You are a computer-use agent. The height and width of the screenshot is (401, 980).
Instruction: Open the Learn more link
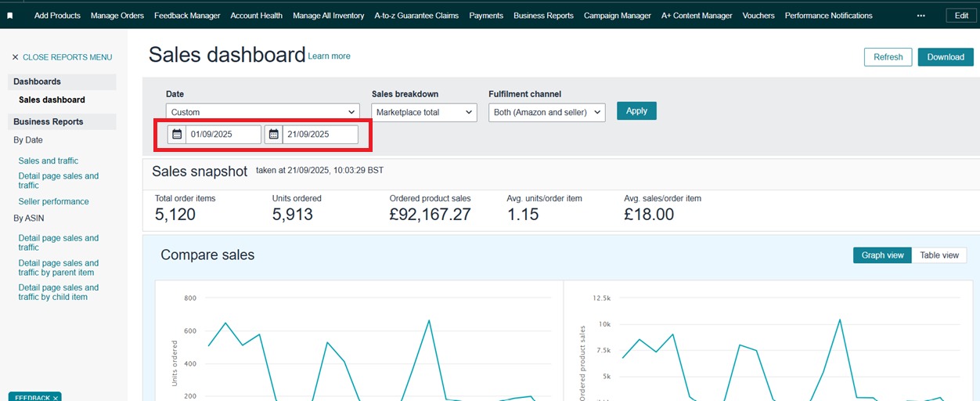(x=329, y=56)
